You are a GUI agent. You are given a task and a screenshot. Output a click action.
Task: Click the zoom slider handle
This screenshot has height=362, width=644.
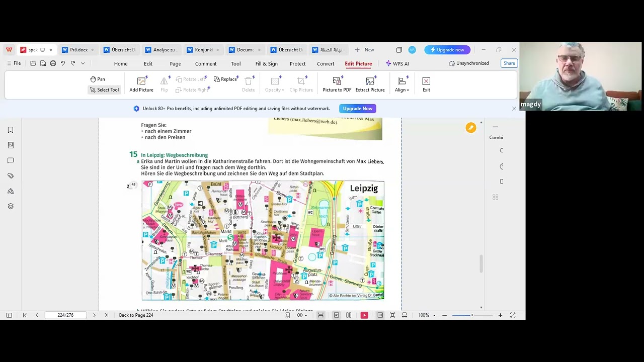[x=472, y=315]
